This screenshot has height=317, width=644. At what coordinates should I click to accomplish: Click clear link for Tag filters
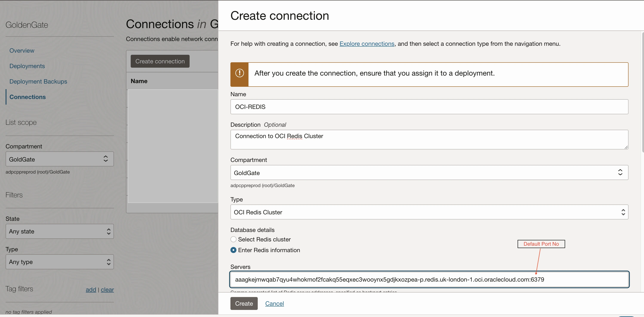point(107,290)
